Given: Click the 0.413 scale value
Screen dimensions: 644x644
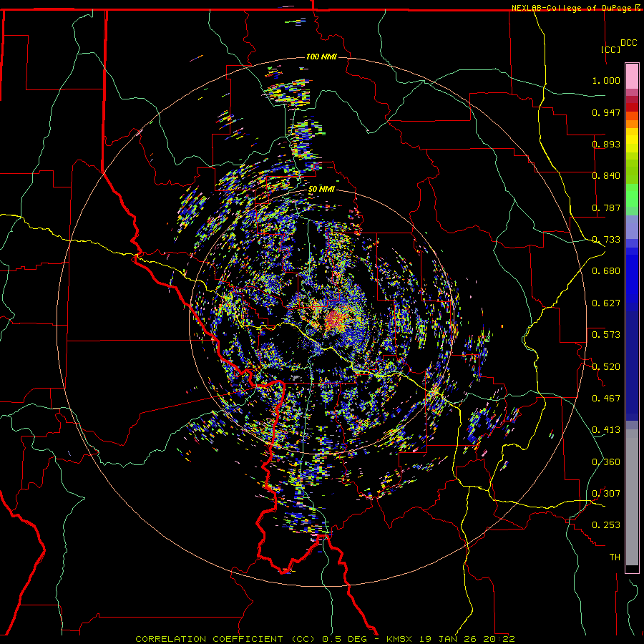Looking at the screenshot, I should click(606, 429).
